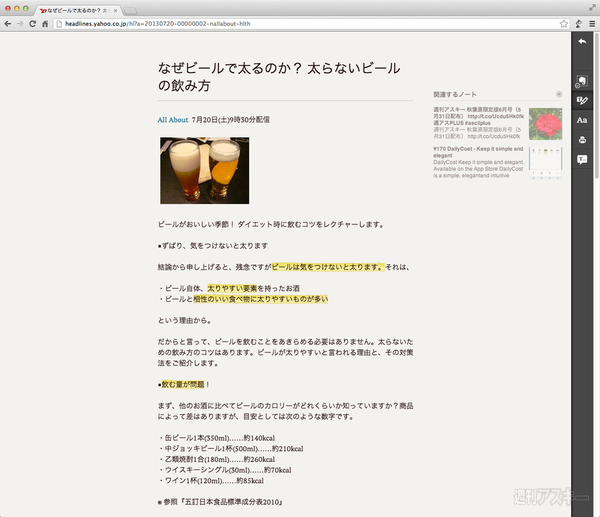Click the Evernote Clearly extension icon in the Chrome toolbar
The height and width of the screenshot is (517, 600).
[x=579, y=24]
